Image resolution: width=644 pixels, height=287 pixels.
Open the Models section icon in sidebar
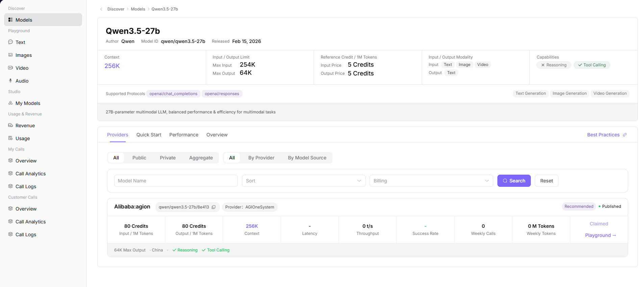click(x=10, y=20)
